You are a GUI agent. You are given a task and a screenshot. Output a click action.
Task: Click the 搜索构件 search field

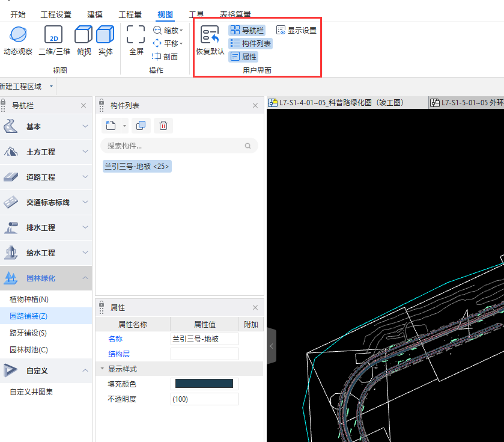point(180,146)
